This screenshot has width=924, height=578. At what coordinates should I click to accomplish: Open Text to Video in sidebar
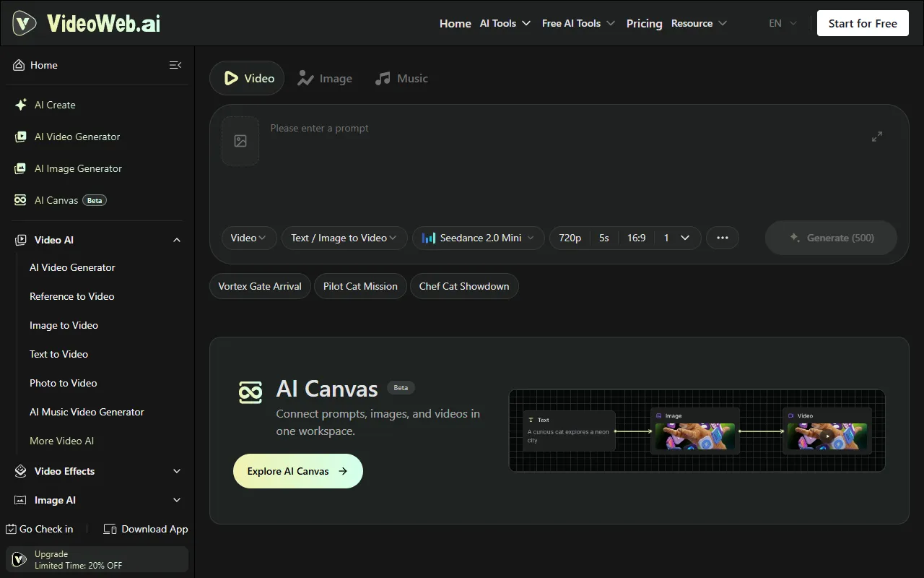pyautogui.click(x=58, y=354)
